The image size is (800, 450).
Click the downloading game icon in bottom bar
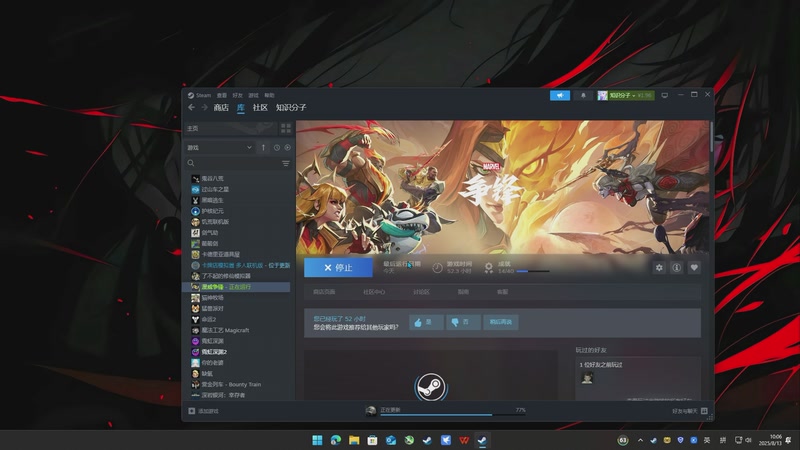pos(371,411)
